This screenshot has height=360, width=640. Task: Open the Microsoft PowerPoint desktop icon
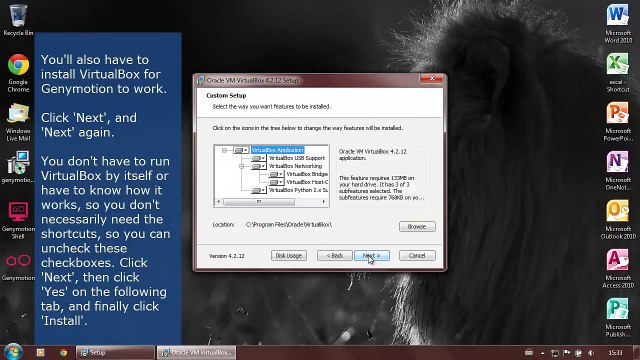click(x=618, y=122)
